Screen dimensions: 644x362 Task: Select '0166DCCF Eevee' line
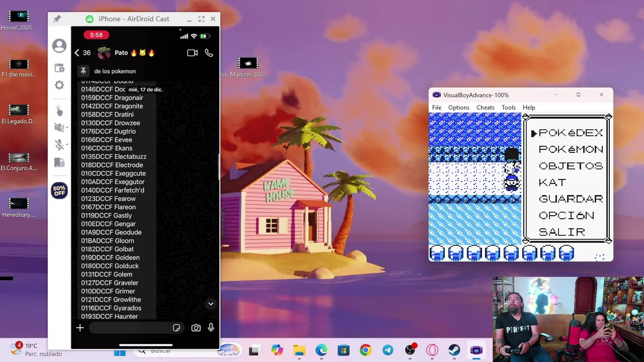[107, 140]
